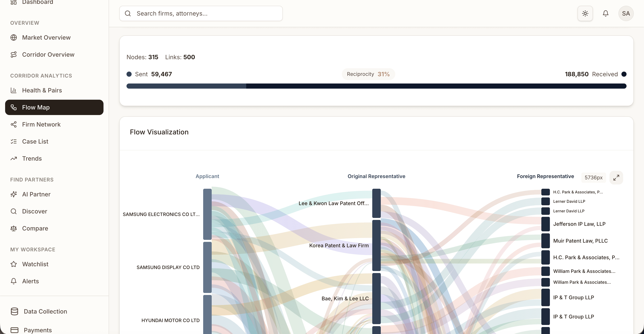Click the Firm Network share icon
Image resolution: width=644 pixels, height=334 pixels.
tap(14, 124)
